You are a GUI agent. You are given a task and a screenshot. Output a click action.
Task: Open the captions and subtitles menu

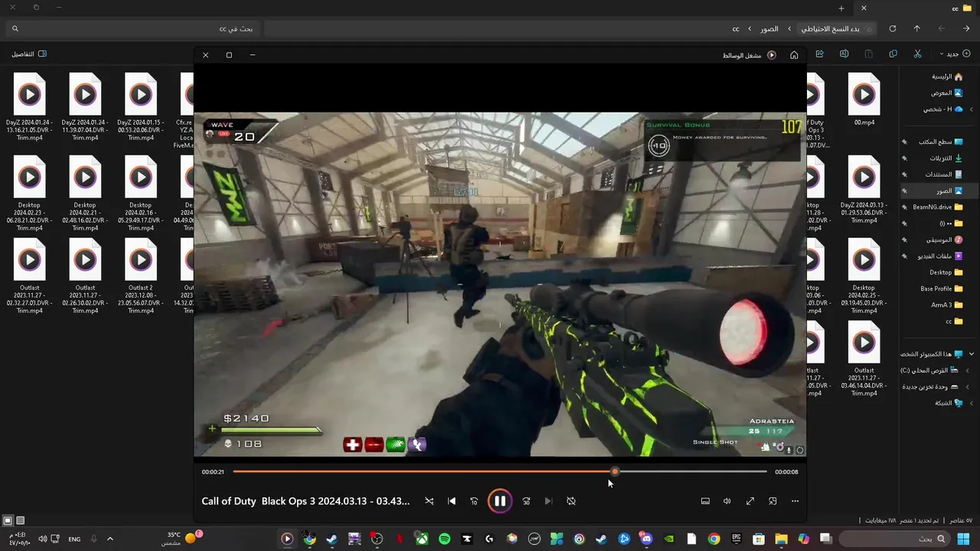click(x=705, y=501)
